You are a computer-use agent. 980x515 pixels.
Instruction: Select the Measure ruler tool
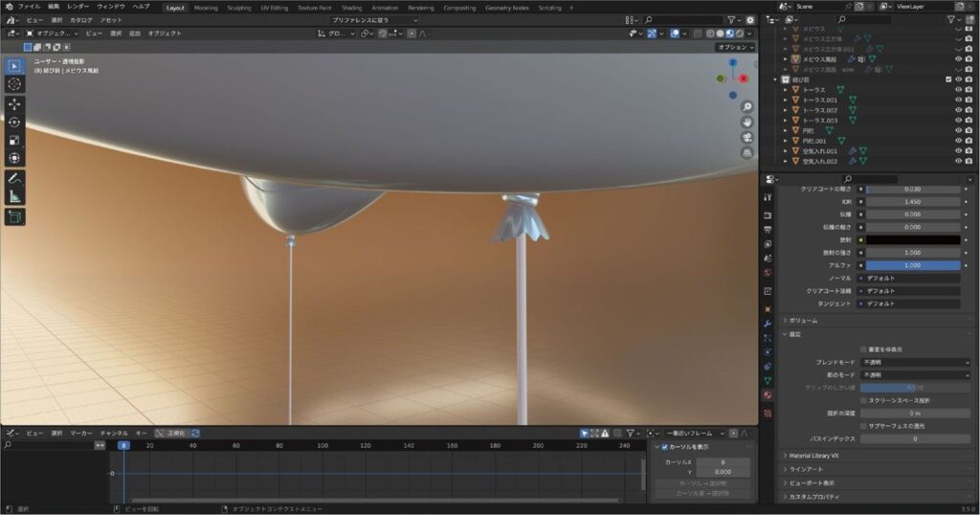point(14,197)
